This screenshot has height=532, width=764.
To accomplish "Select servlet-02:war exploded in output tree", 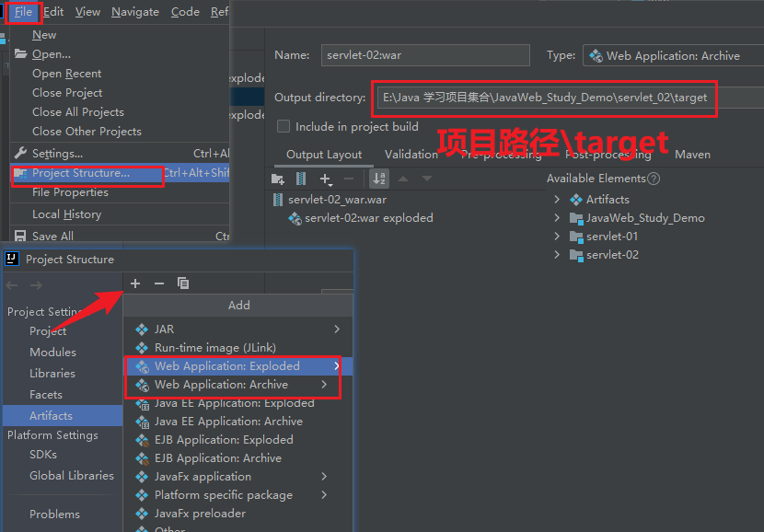I will point(368,218).
